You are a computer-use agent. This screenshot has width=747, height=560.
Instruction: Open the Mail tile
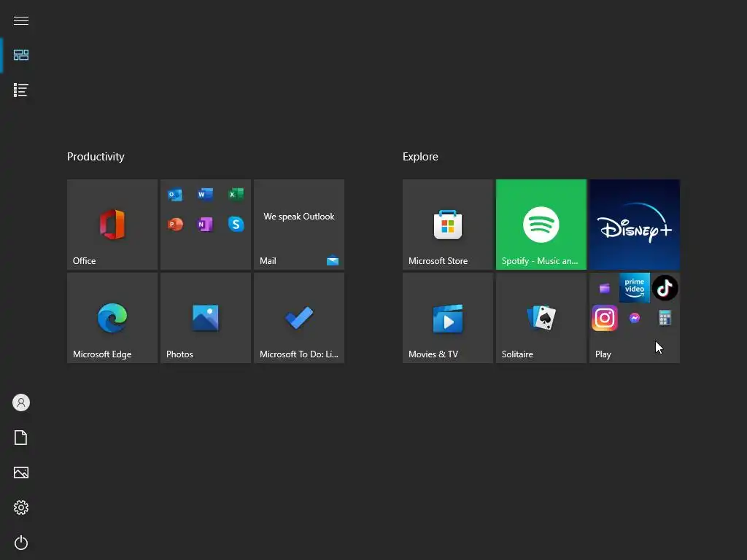coord(299,225)
